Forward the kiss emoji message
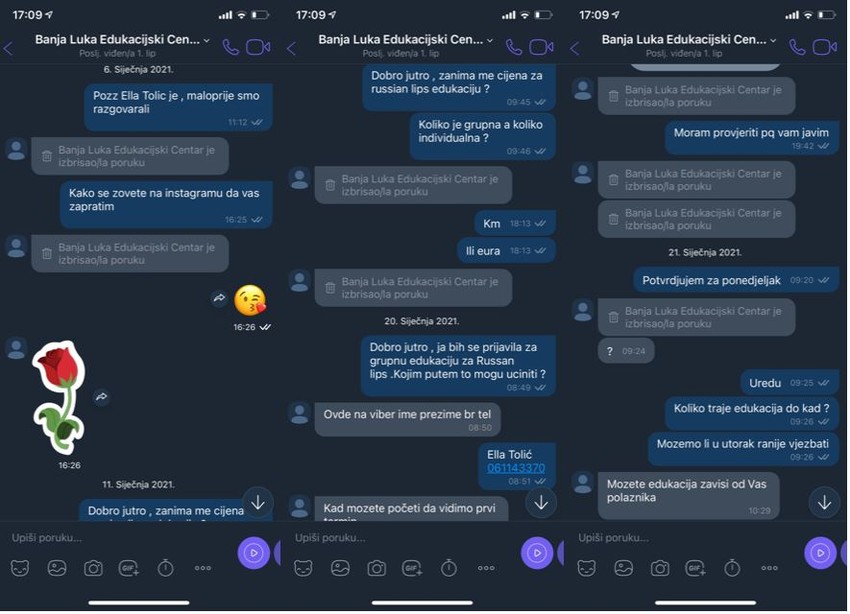Image resolution: width=850 pixels, height=614 pixels. [219, 298]
